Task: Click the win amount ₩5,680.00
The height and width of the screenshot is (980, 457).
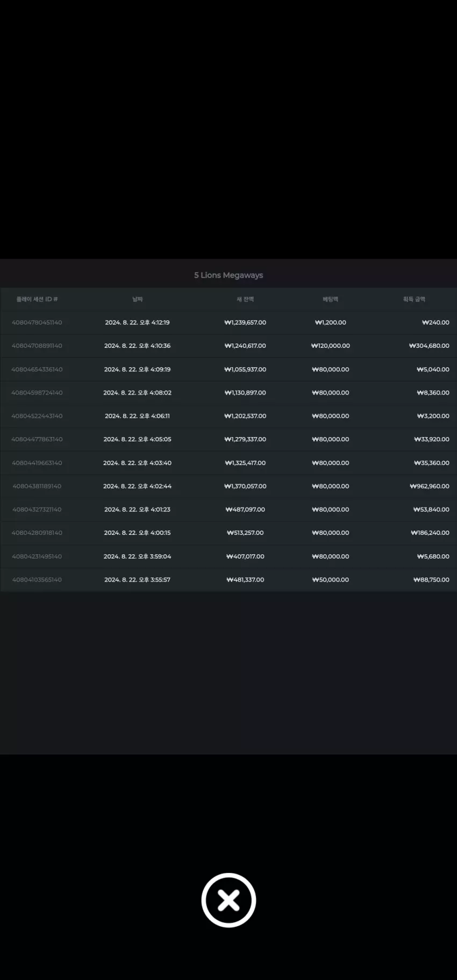Action: coord(433,556)
